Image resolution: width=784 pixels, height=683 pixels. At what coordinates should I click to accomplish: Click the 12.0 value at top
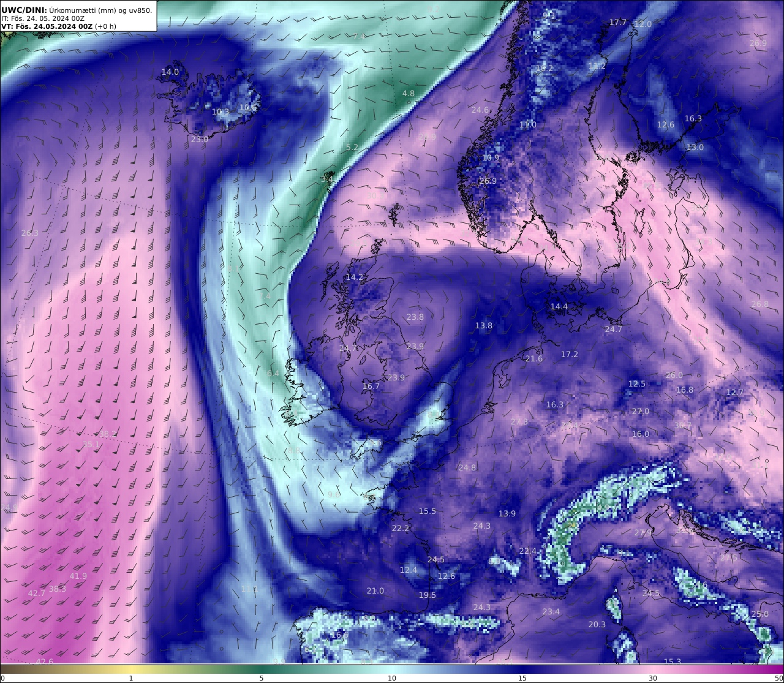click(x=643, y=24)
